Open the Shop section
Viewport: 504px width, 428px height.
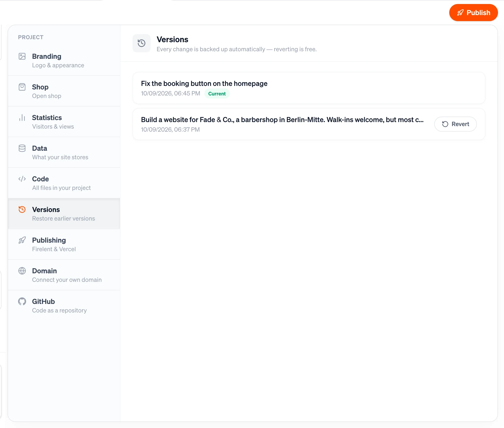tap(64, 91)
